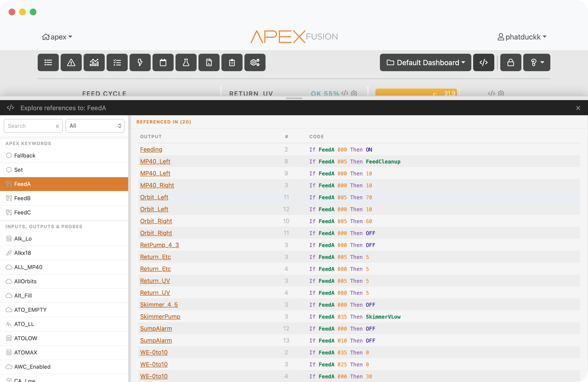588x382 pixels.
Task: Click the padlock lock dashboard icon
Action: click(511, 62)
